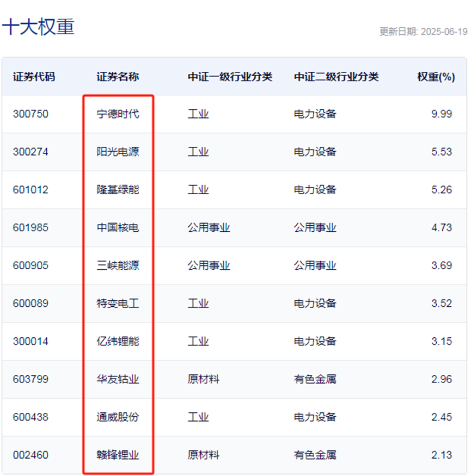Select the 特变电工 name cell
The image size is (471, 476).
pos(118,304)
